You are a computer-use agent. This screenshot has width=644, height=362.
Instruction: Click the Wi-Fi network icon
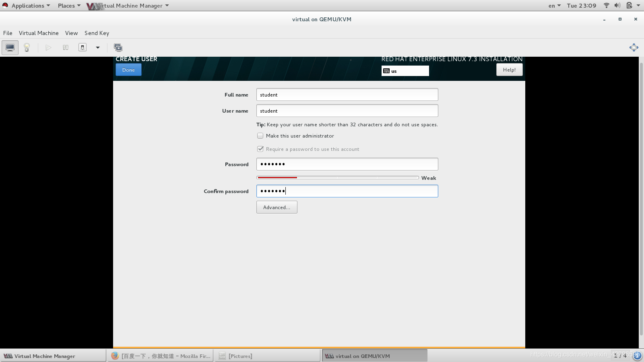tap(607, 6)
